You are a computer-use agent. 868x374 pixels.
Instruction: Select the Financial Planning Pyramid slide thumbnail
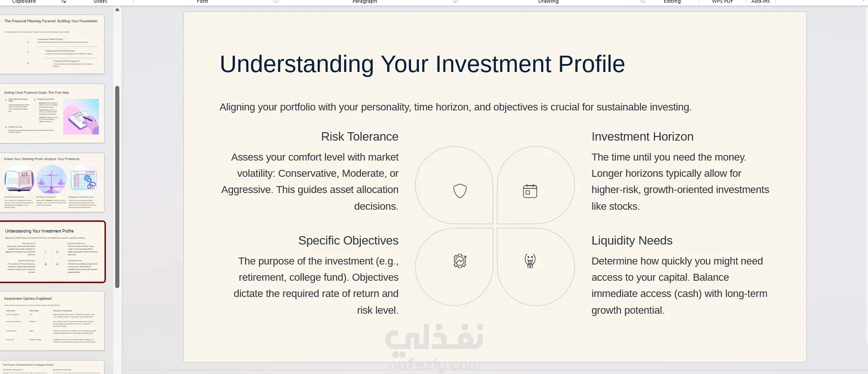52,45
